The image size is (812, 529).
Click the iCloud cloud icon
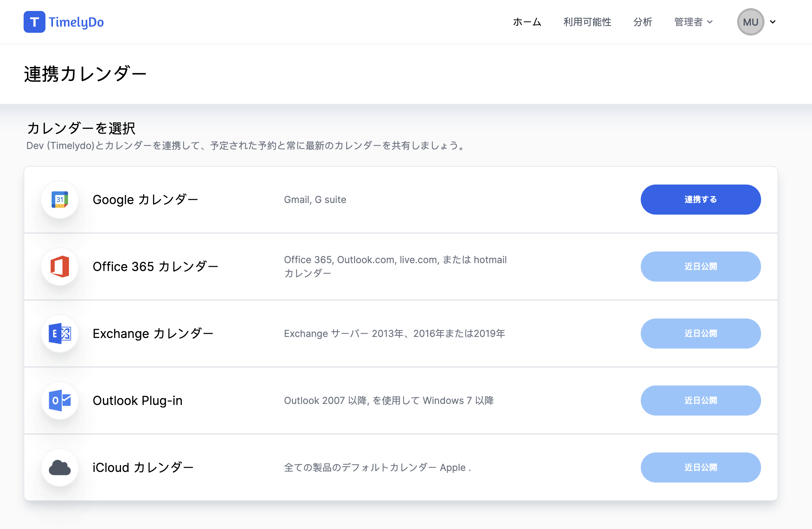point(60,467)
